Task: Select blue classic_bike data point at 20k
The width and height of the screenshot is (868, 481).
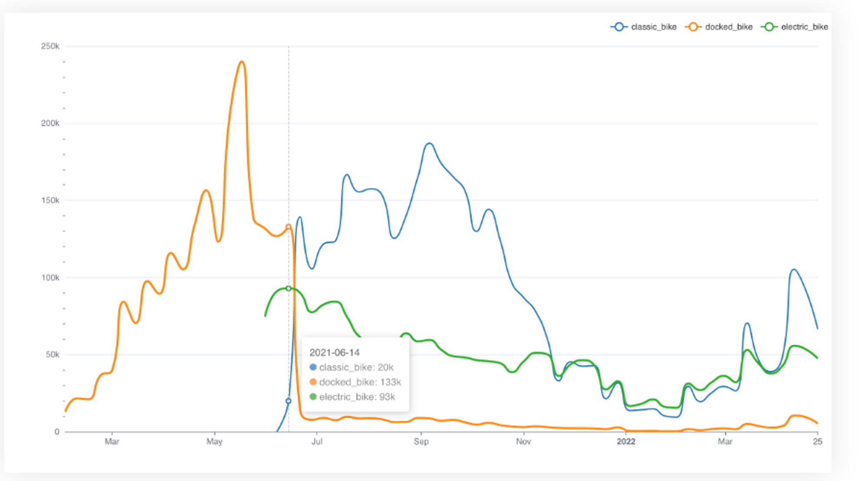Action: point(289,401)
